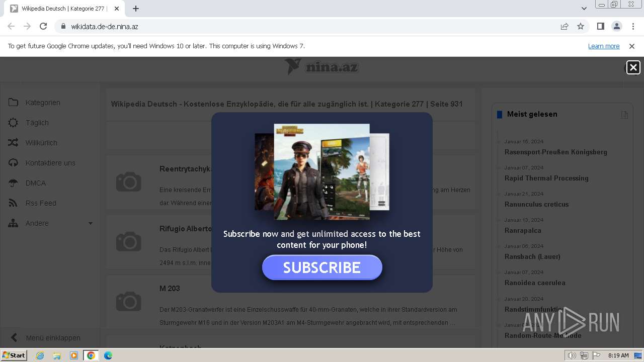Open the Ranoidea caerulea article
Image resolution: width=644 pixels, height=362 pixels.
[535, 283]
